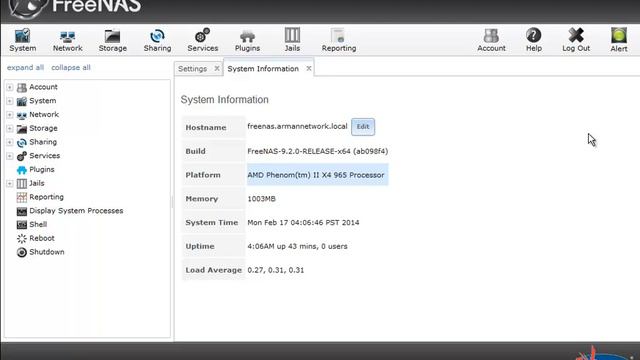Select Network label in sidebar tree
The height and width of the screenshot is (360, 640).
point(44,114)
